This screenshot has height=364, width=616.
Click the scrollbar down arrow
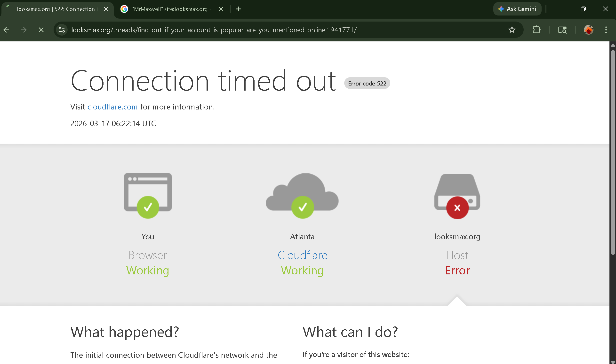613,362
